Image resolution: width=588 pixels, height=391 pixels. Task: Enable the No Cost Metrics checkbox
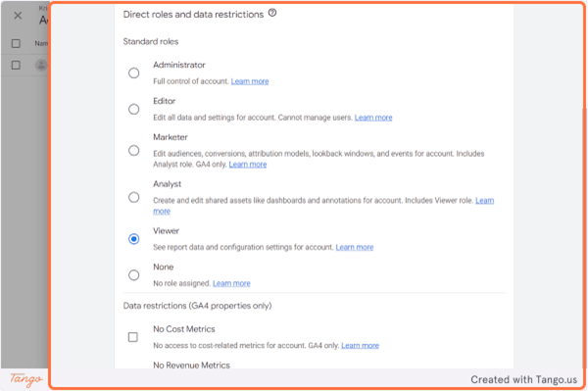point(132,337)
